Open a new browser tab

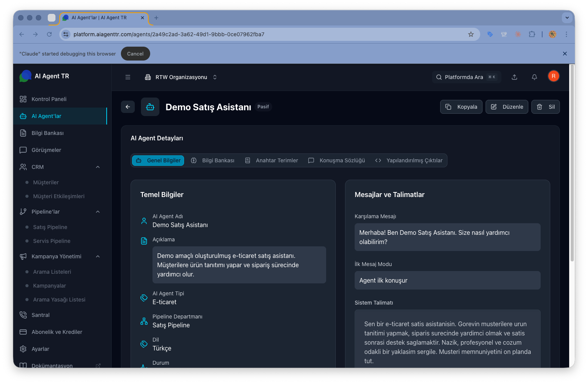coord(156,18)
